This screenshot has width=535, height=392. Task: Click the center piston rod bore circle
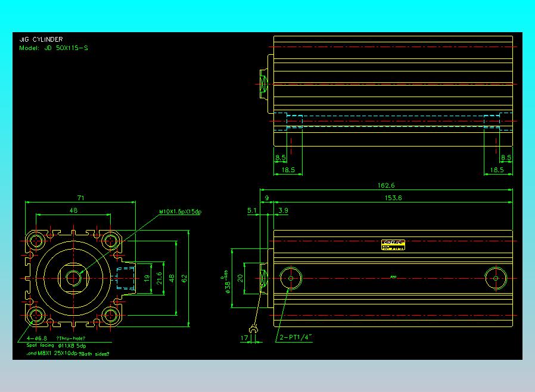point(73,278)
